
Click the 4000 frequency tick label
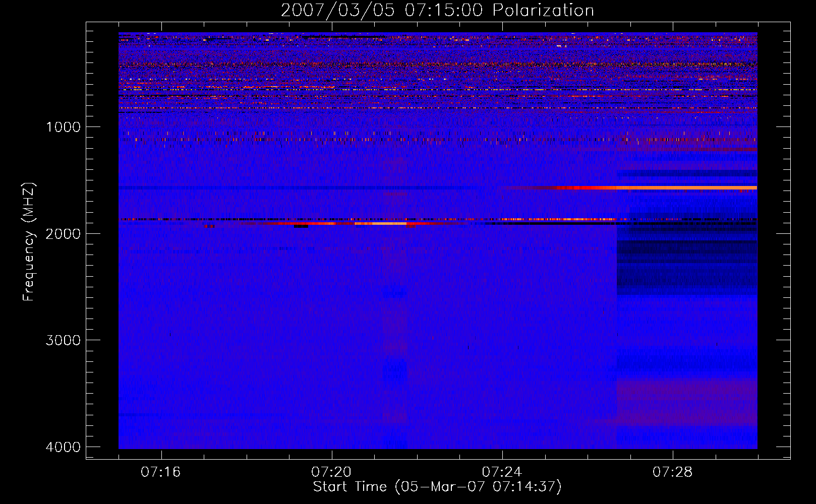point(63,447)
